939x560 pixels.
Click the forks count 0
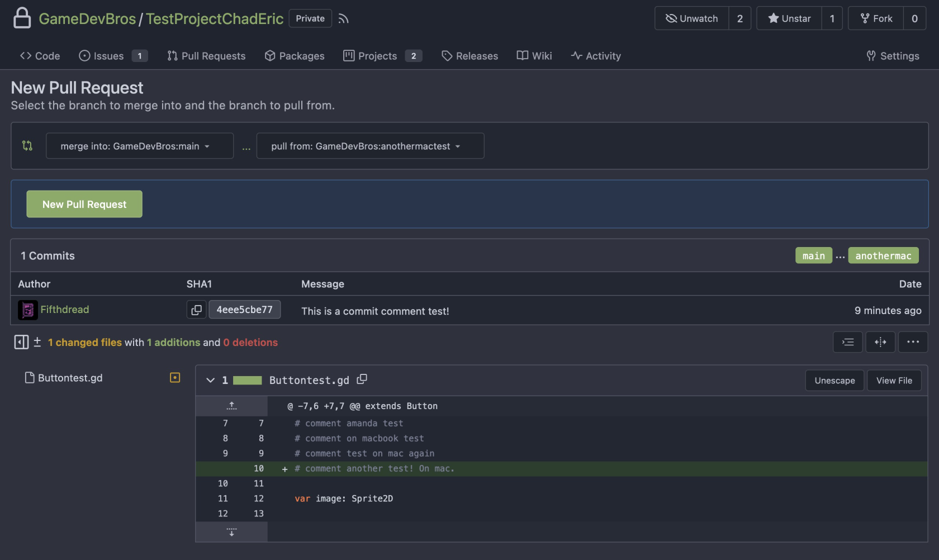tap(914, 18)
